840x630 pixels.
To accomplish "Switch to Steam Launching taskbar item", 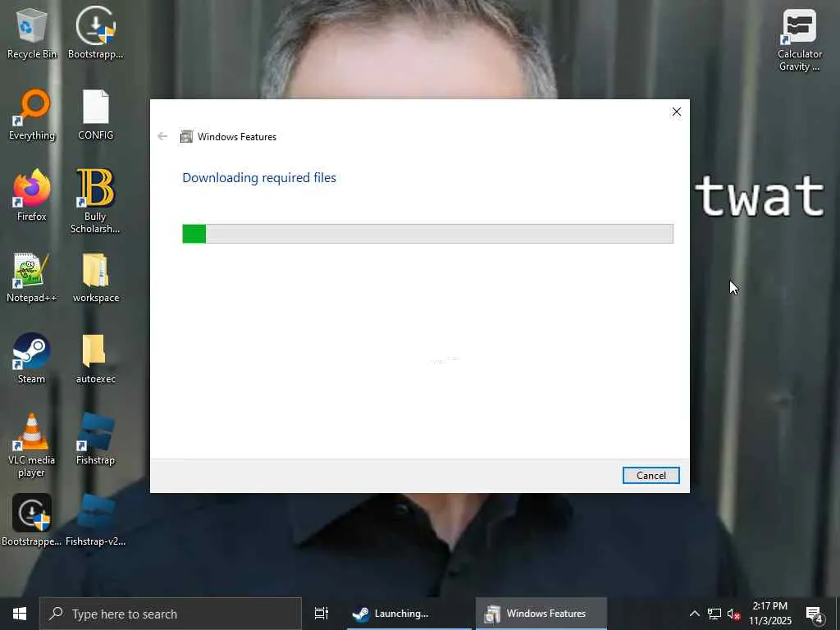I will coord(409,614).
